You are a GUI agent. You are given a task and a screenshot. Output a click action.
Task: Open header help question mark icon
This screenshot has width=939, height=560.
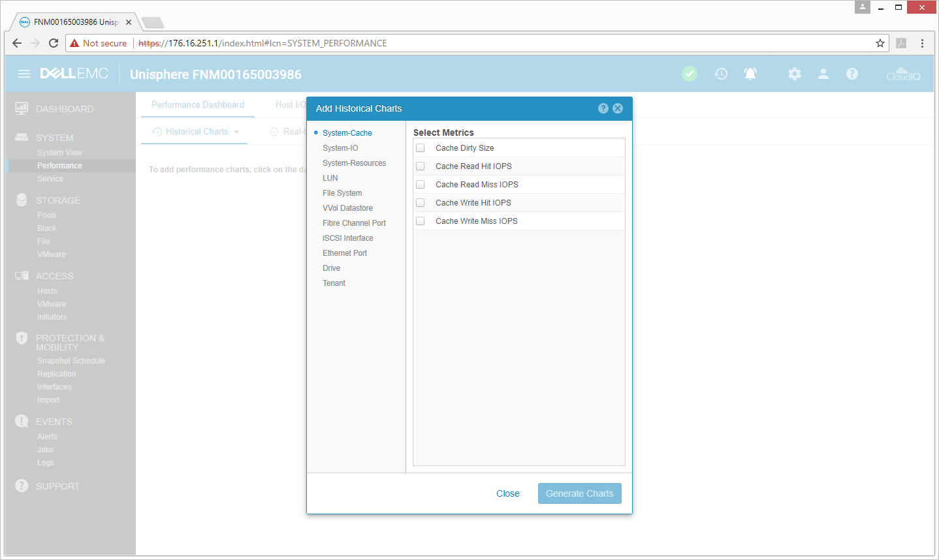click(x=852, y=74)
